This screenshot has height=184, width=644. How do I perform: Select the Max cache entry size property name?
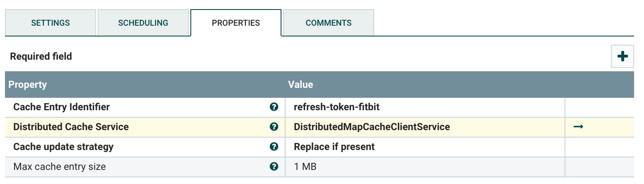click(x=60, y=167)
